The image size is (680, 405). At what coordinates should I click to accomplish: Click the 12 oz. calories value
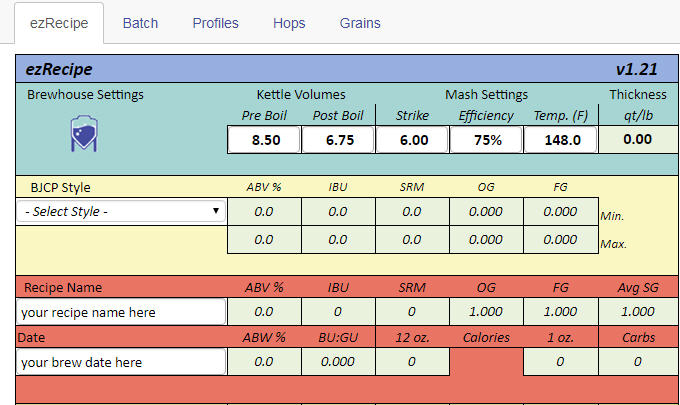click(x=412, y=361)
